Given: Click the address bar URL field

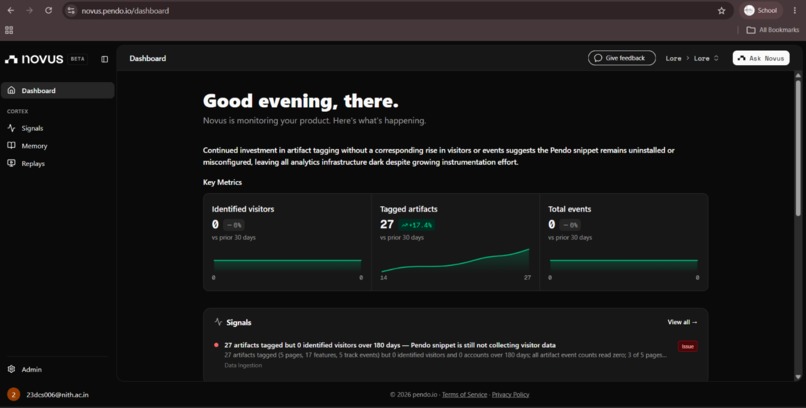Looking at the screenshot, I should tap(396, 10).
